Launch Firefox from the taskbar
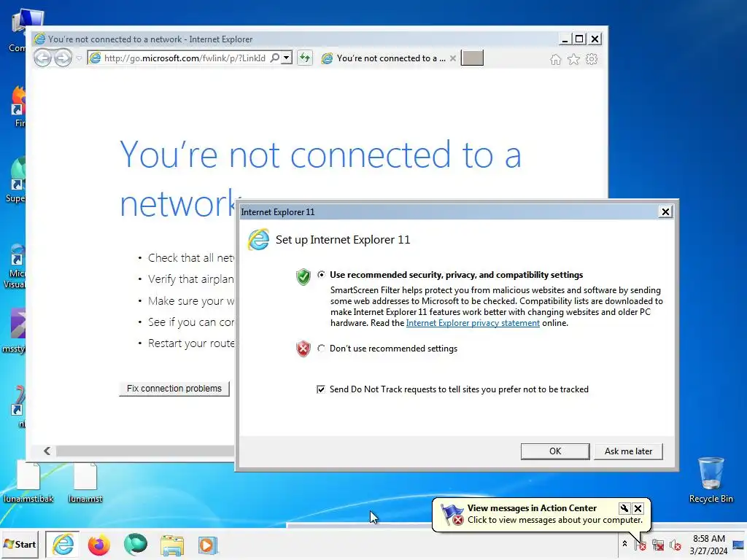This screenshot has height=560, width=747. pyautogui.click(x=99, y=545)
